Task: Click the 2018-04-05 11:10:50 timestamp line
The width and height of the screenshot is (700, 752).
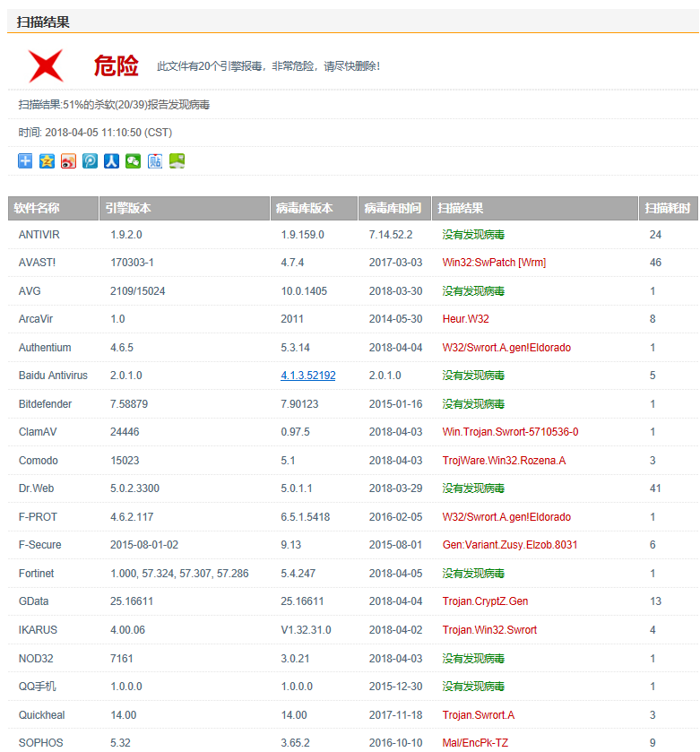Action: [95, 133]
